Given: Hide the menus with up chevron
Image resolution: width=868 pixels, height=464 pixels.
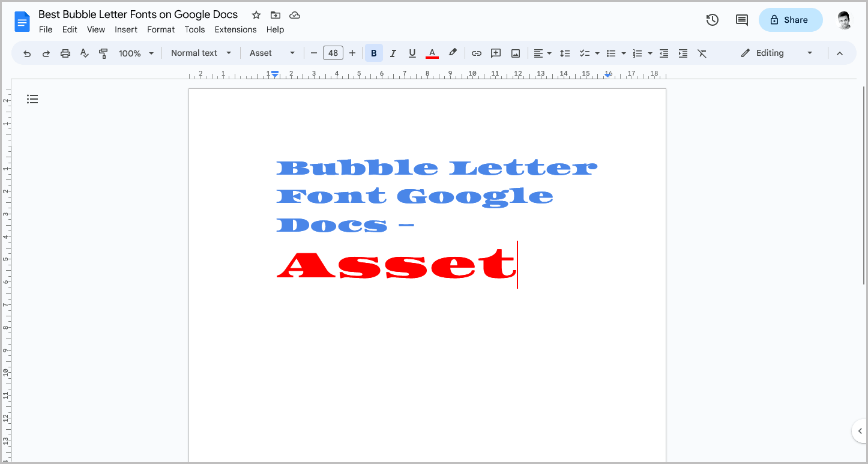Looking at the screenshot, I should 840,53.
